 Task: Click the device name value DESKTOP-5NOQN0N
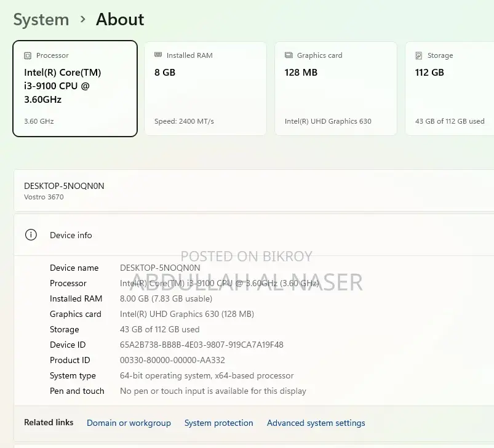[160, 268]
